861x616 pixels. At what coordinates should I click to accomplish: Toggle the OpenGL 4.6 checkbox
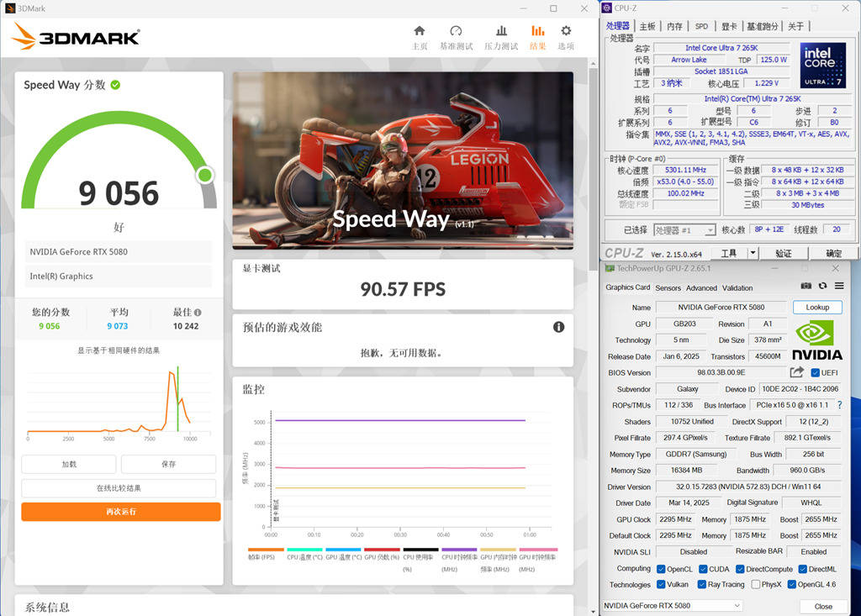(x=792, y=585)
